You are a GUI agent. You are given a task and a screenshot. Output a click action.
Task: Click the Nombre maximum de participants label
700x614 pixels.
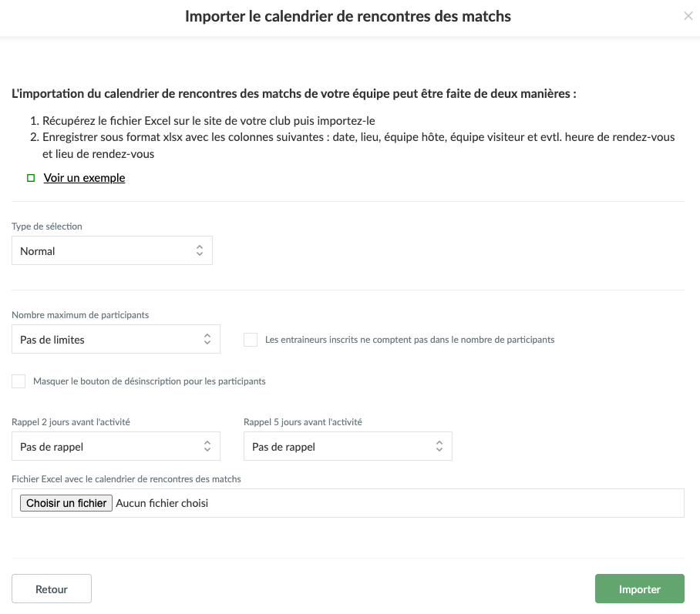point(80,315)
